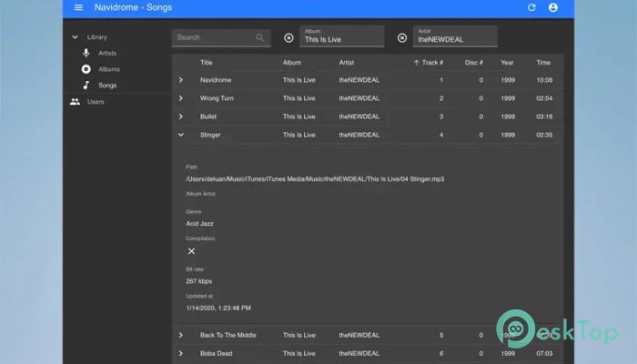Click the search magnifier icon

click(x=259, y=37)
